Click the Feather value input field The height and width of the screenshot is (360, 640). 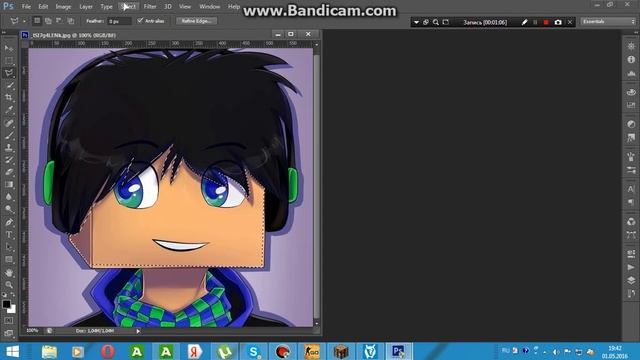tap(119, 21)
